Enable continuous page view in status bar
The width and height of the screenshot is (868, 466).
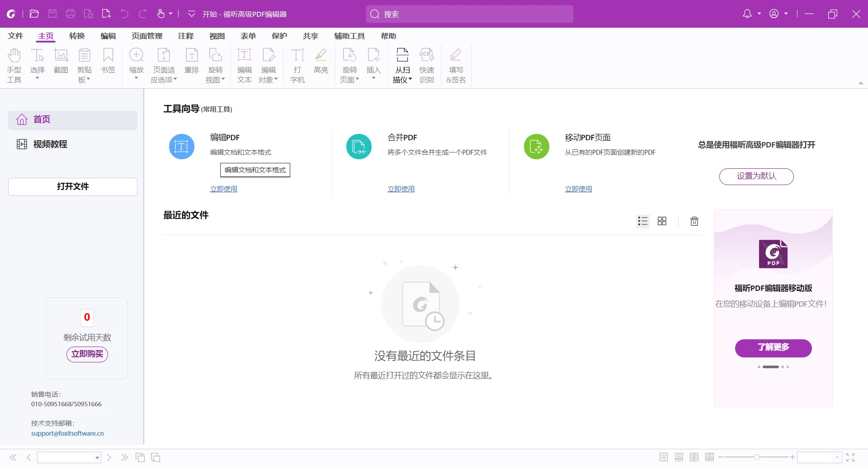pos(679,457)
